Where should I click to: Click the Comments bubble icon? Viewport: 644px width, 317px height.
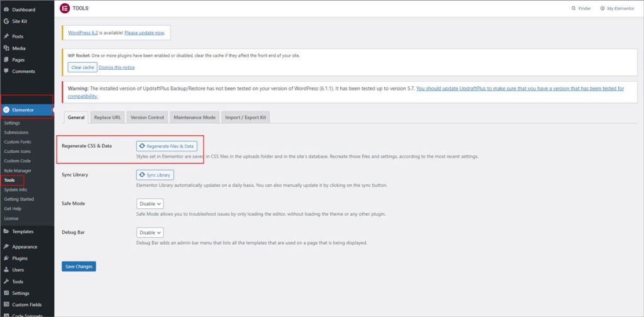(6, 71)
